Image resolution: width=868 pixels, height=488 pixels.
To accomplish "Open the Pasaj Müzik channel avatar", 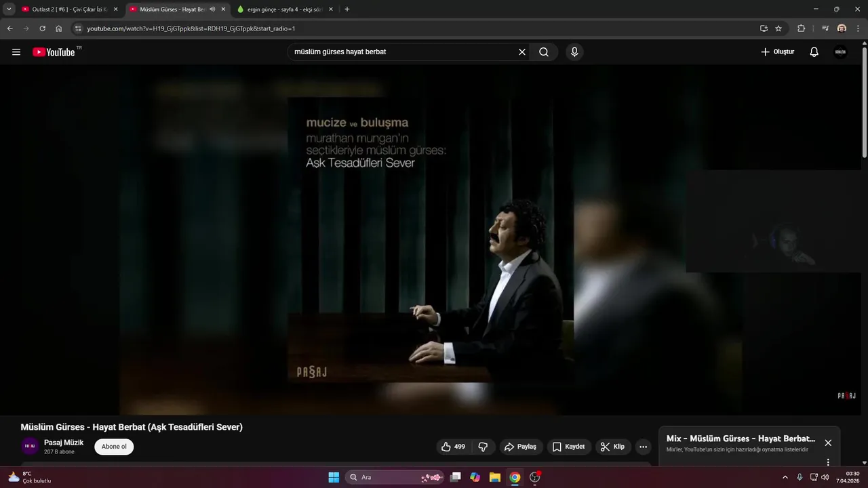I will tap(30, 447).
